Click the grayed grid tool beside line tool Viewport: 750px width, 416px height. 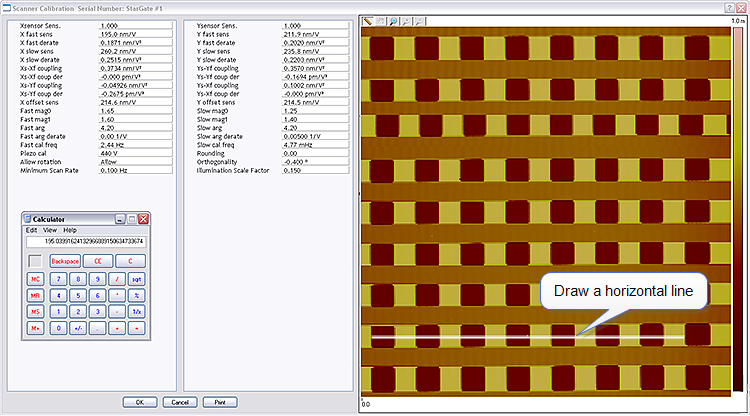[380, 22]
